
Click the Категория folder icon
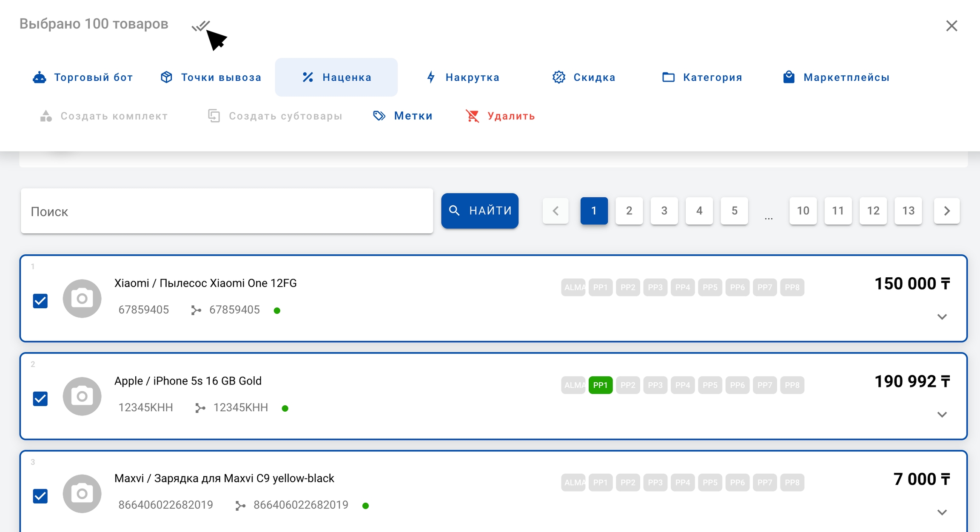click(x=668, y=77)
